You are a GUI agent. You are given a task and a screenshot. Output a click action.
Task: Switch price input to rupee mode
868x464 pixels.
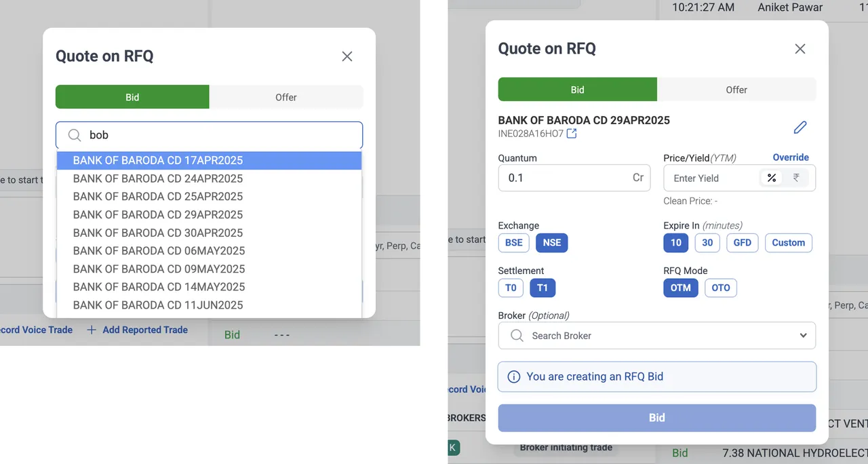coord(796,178)
